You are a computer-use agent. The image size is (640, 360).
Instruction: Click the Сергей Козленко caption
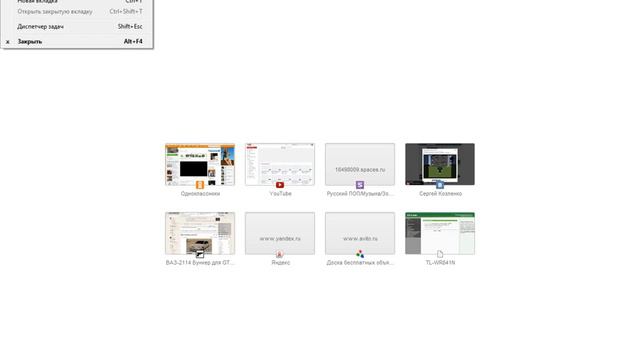pos(440,194)
